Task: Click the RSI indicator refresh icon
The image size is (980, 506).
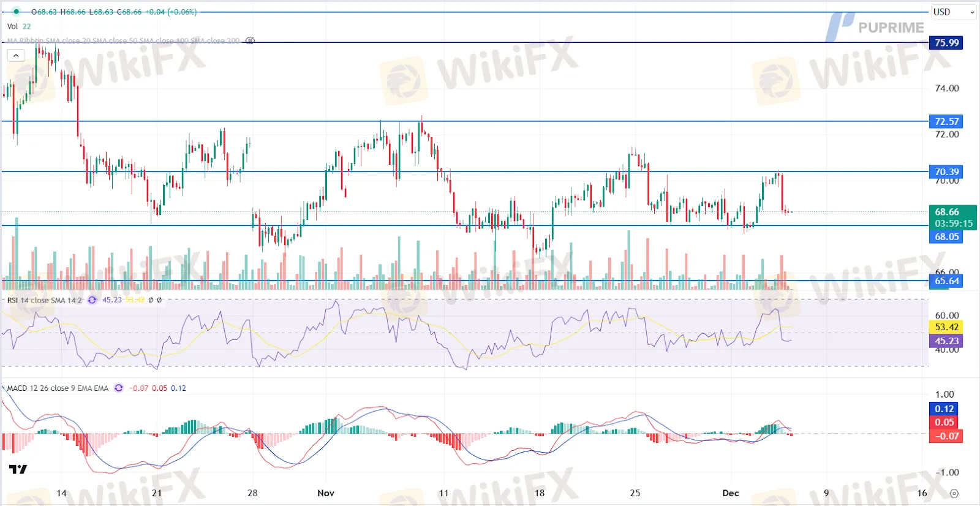Action: (x=92, y=300)
